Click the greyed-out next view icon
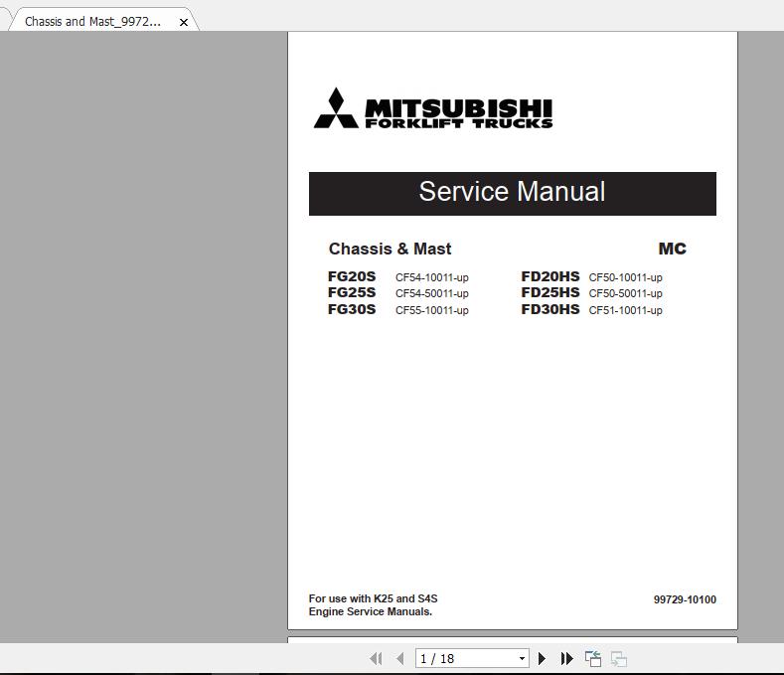784x675 pixels. point(618,658)
